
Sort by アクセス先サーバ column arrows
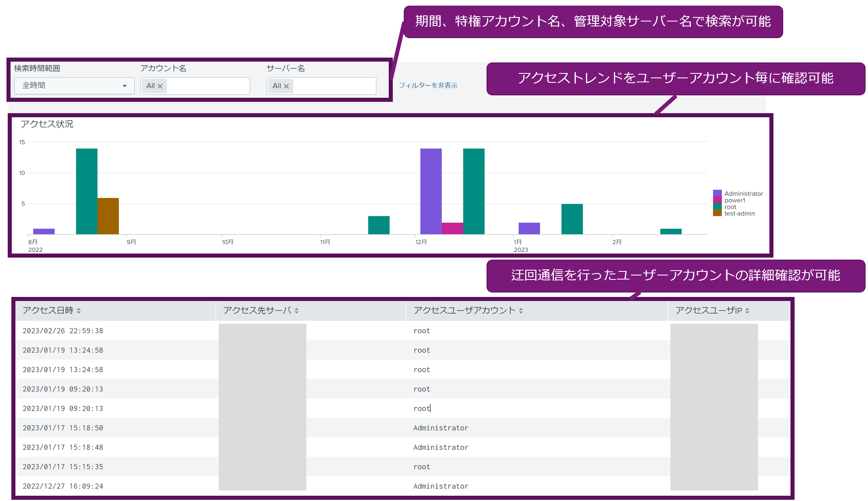pyautogui.click(x=297, y=311)
